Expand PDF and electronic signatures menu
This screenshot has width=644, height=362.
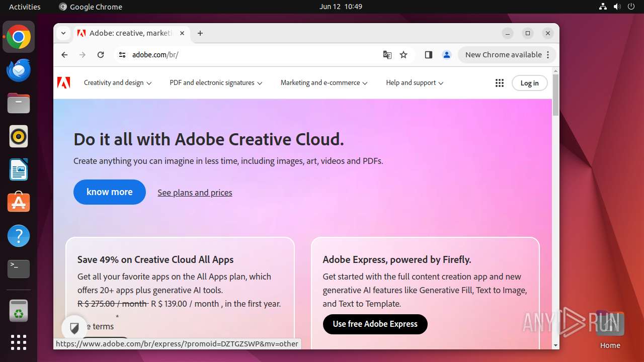point(216,83)
